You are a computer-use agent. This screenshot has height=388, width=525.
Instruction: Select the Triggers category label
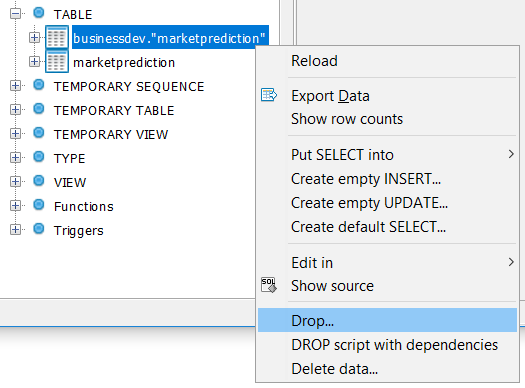click(x=79, y=231)
